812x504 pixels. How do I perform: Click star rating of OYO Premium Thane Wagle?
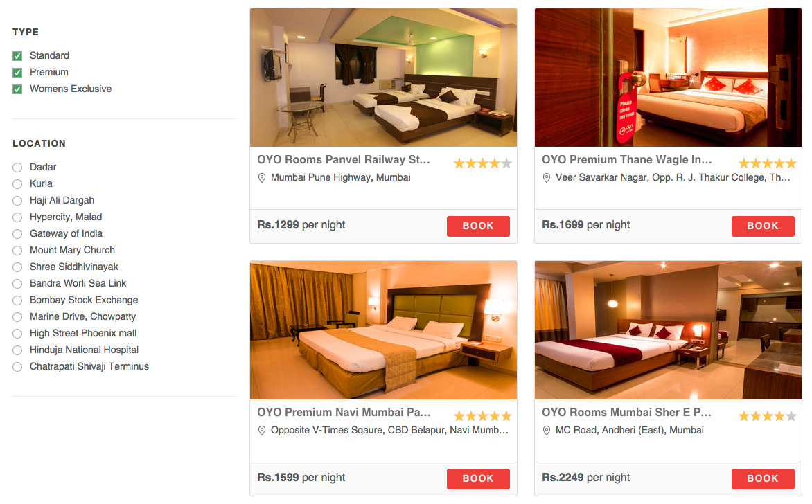click(768, 163)
